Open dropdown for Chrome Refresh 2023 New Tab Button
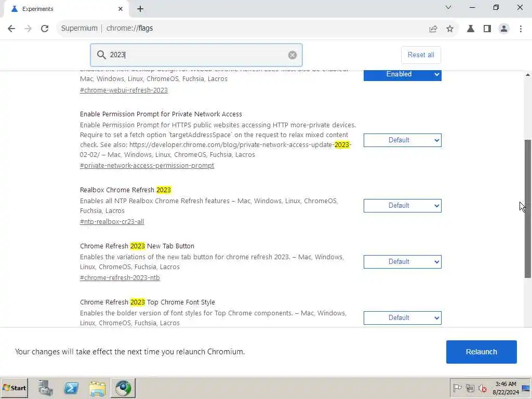The width and height of the screenshot is (532, 399). point(403,262)
